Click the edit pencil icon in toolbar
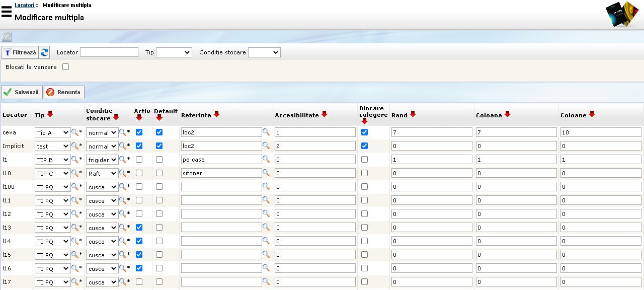Screen dimensions: 644x290 tap(7, 37)
